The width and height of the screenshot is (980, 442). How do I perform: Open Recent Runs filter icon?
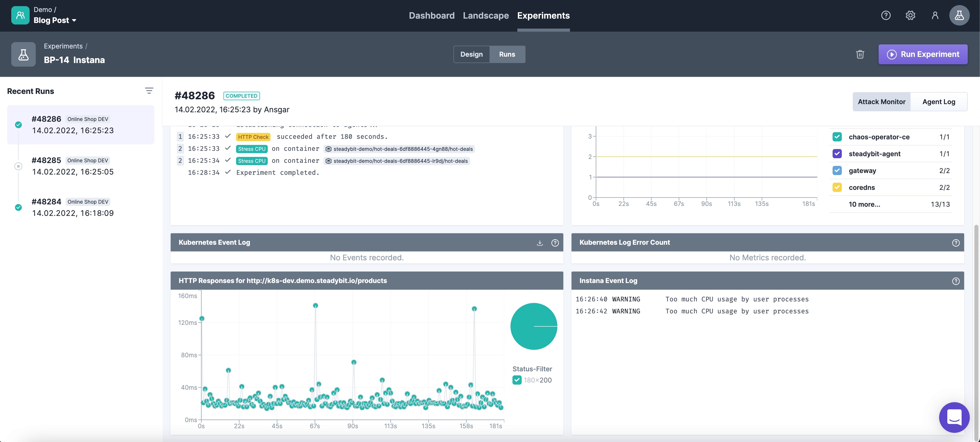(x=149, y=91)
